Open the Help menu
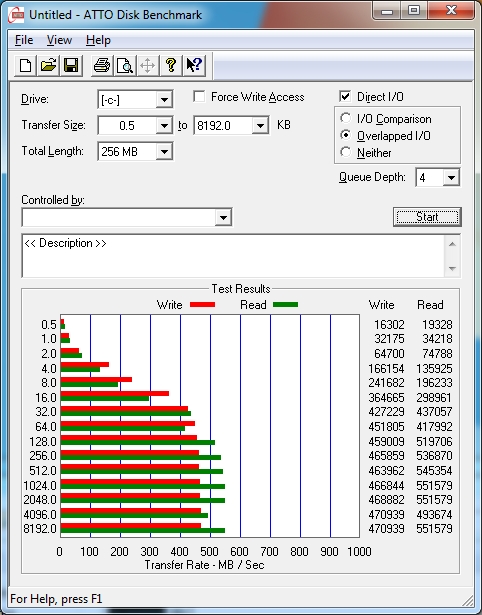 98,40
